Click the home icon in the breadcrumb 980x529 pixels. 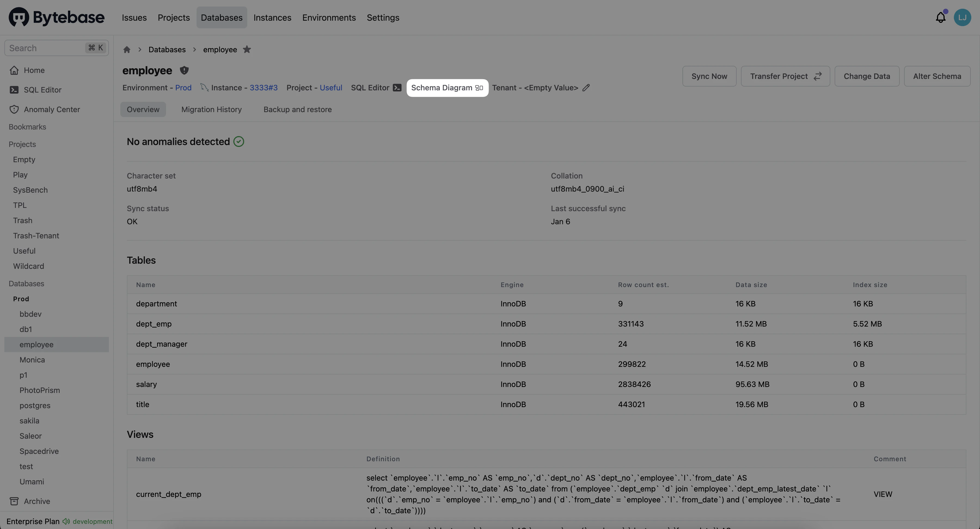[127, 50]
